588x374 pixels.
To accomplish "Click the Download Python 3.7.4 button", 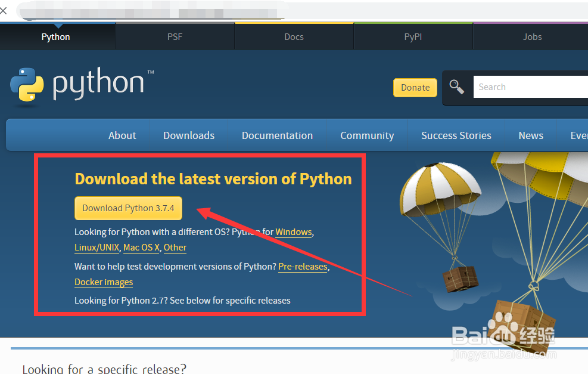I will [x=128, y=208].
